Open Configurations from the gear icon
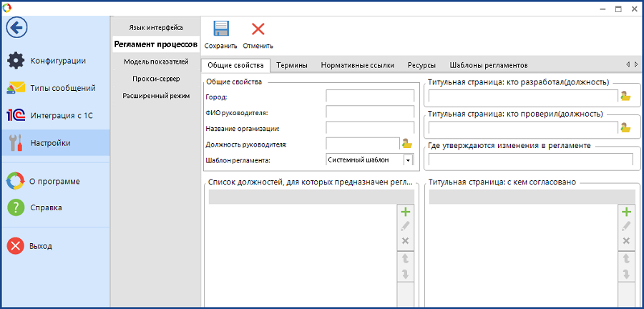 16,61
